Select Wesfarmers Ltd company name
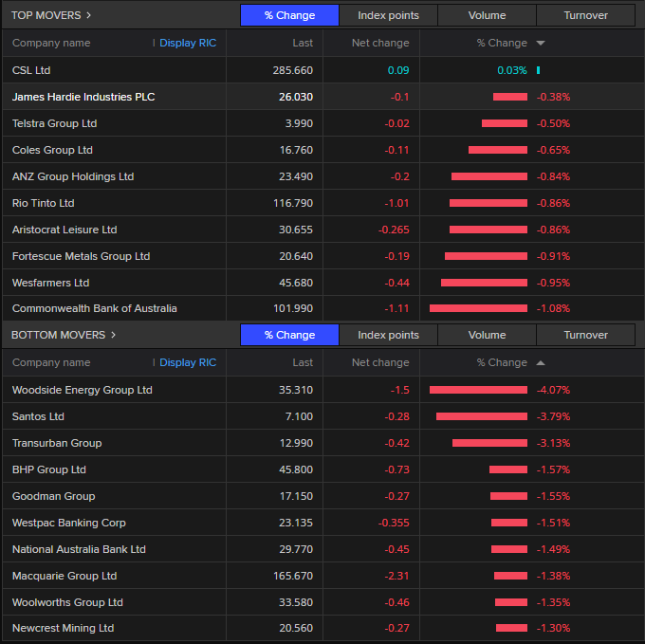645x644 pixels. 50,283
